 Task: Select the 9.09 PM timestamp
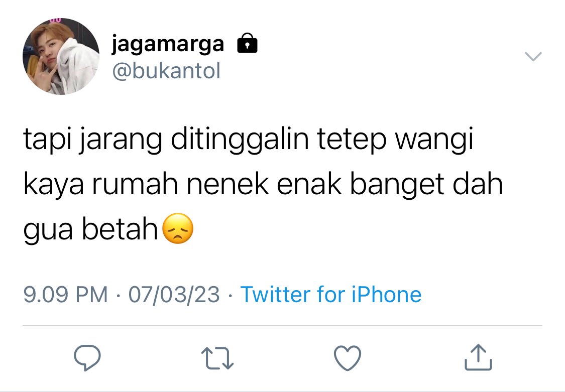tap(66, 295)
